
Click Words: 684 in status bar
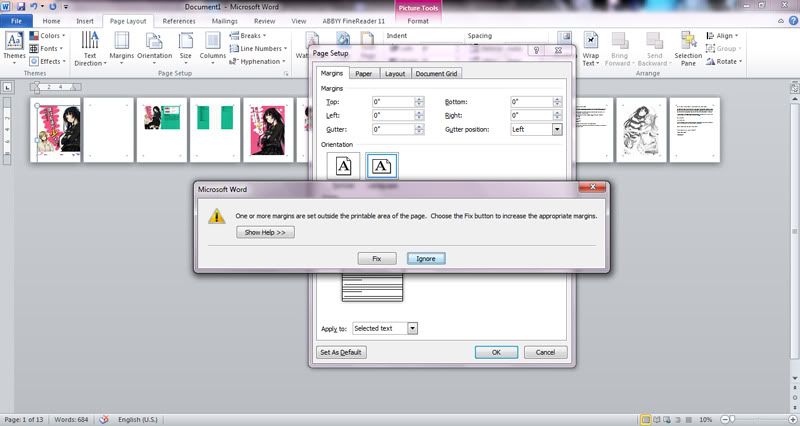[x=71, y=419]
